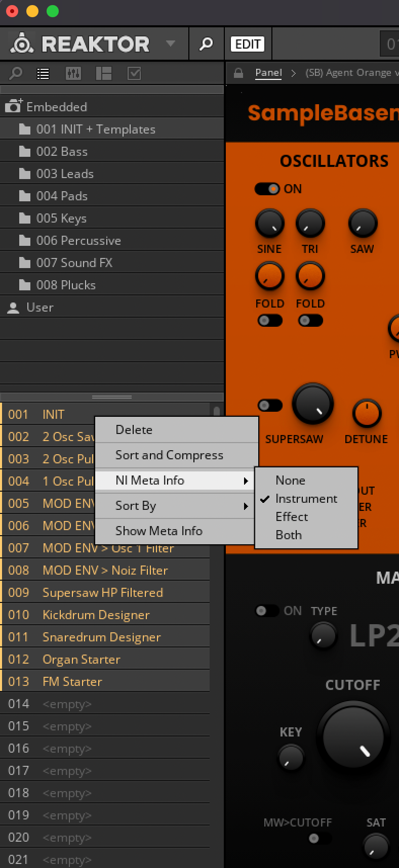This screenshot has height=868, width=399.
Task: Click the checkmark view icon in sidebar
Action: (134, 74)
